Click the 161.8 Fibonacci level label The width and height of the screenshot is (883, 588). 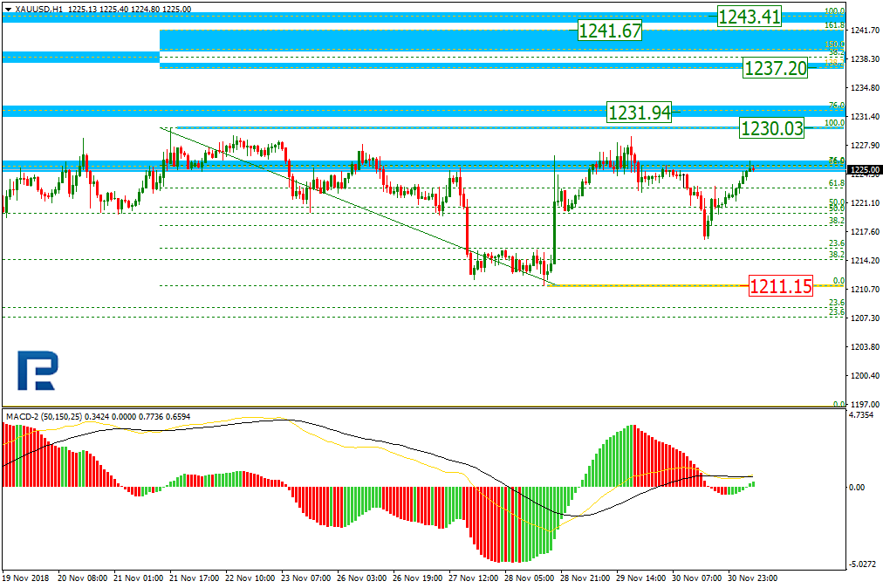tap(834, 25)
